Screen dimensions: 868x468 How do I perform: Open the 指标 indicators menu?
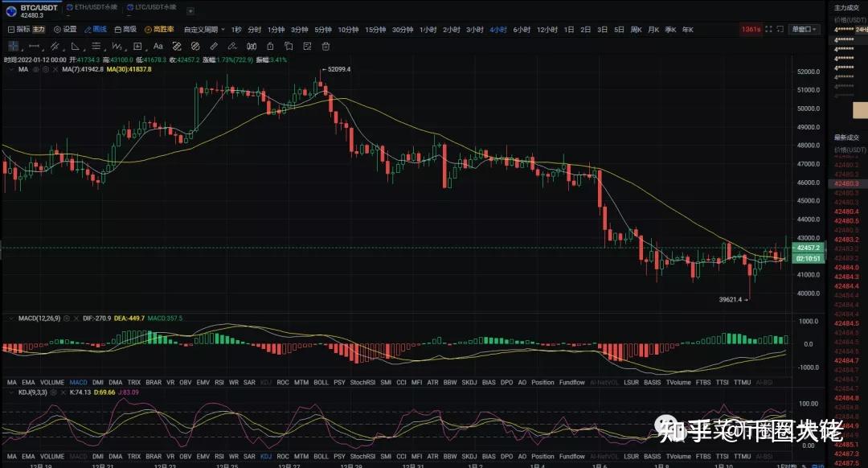coord(18,30)
